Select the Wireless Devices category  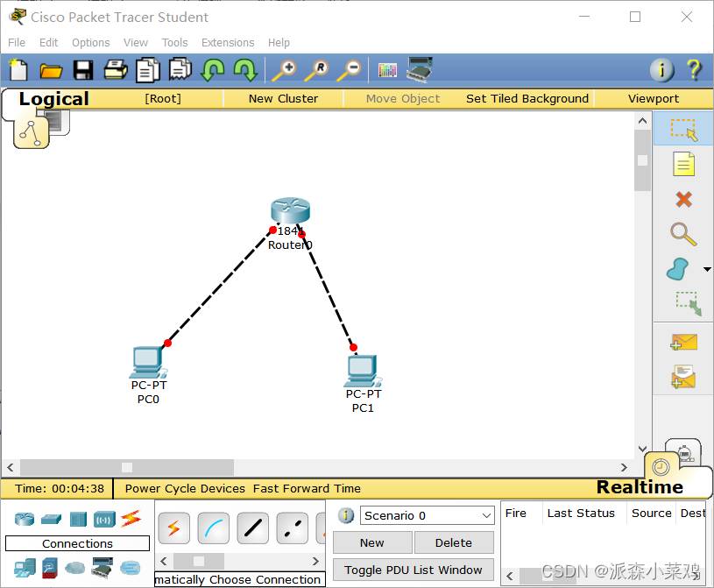104,520
